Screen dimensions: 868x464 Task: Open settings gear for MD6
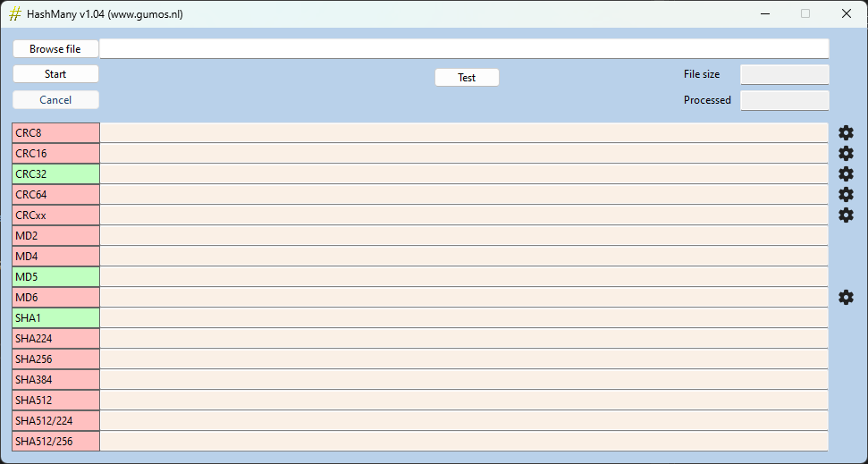point(846,297)
